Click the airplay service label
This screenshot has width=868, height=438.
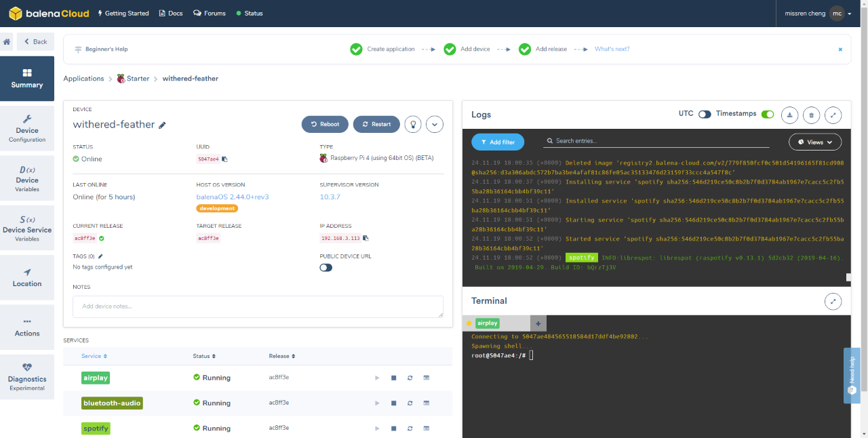point(96,378)
